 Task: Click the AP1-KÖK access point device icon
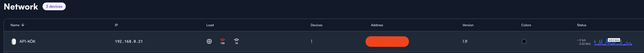(14, 41)
